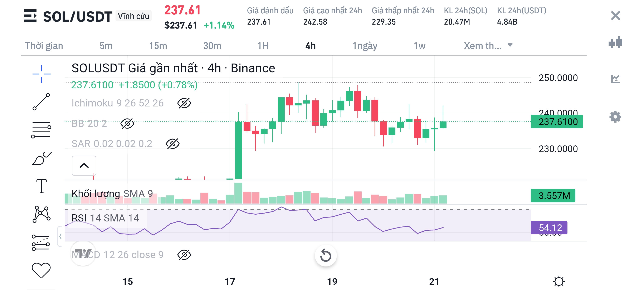Open the chart settings gear
The image size is (644, 300).
click(615, 117)
